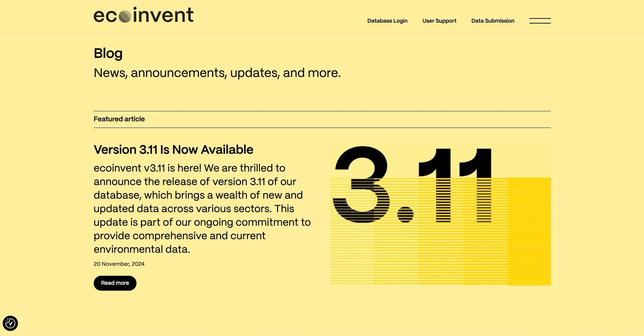Click the striped dot in 3.11 graphic
This screenshot has height=336, width=644.
[x=405, y=214]
